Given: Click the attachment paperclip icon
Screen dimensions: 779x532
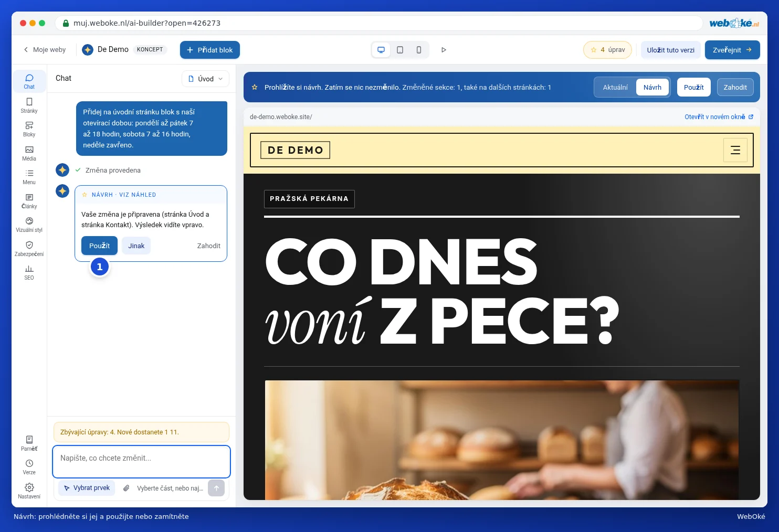Looking at the screenshot, I should 126,488.
